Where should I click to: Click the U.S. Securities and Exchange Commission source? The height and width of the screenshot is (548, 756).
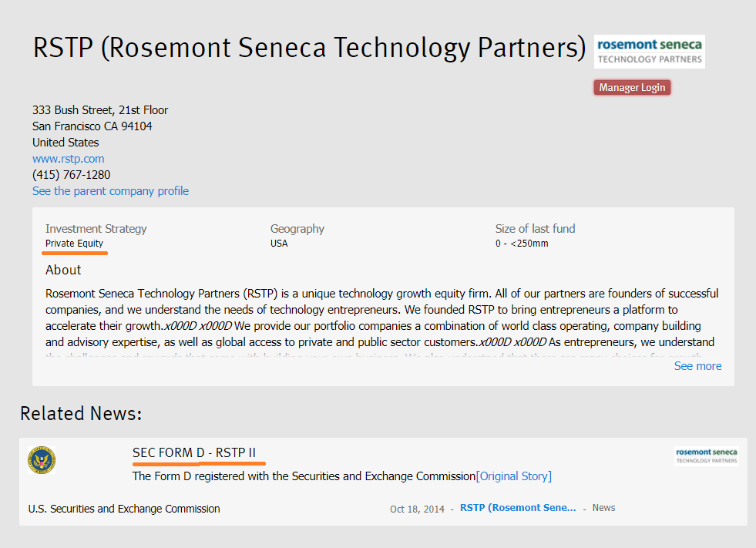(124, 509)
